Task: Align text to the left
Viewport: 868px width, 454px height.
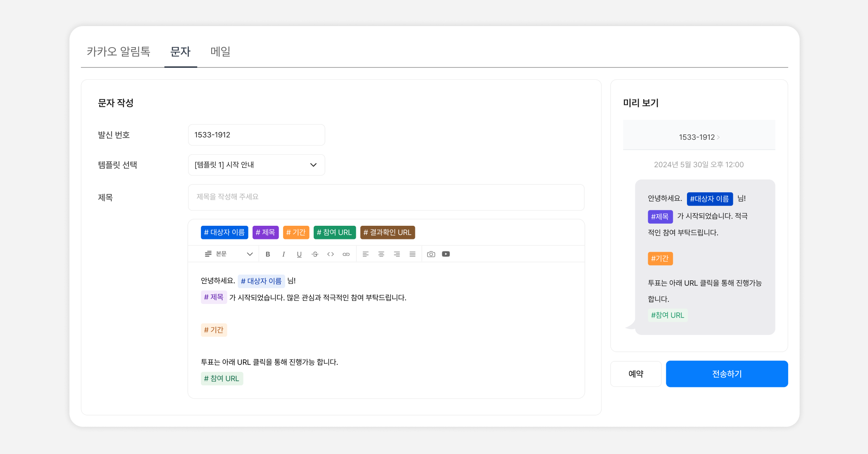Action: pos(366,254)
